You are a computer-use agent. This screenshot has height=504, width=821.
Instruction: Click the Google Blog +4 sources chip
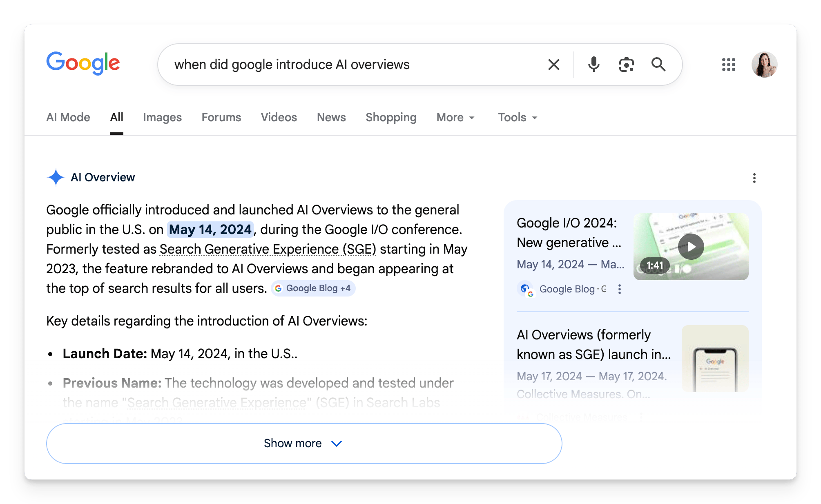(x=313, y=288)
